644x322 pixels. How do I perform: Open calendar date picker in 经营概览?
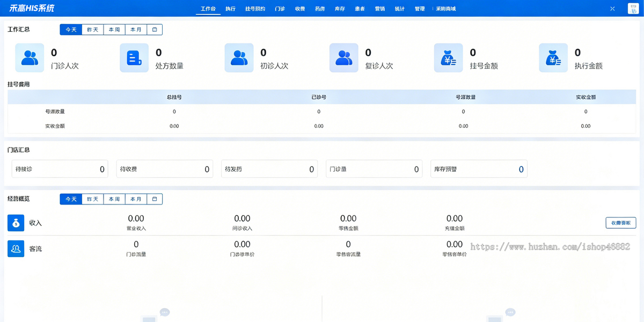155,199
